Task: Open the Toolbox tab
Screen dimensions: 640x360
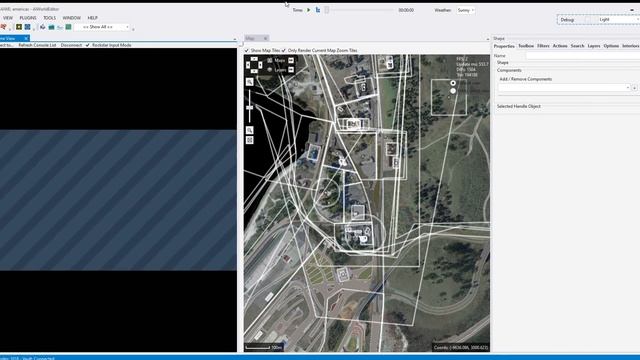Action: tap(526, 46)
